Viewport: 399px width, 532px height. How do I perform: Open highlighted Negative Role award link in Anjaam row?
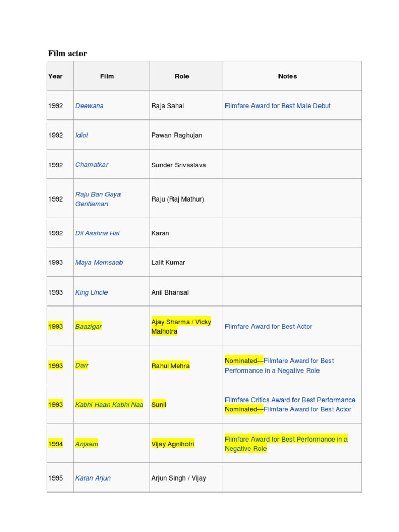tap(286, 444)
